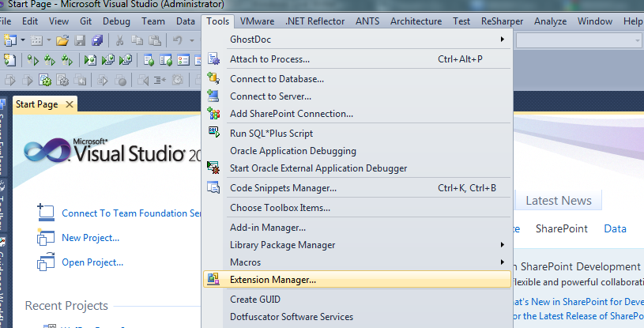Select Extension Manager from Tools menu
This screenshot has height=328, width=644.
click(x=273, y=279)
